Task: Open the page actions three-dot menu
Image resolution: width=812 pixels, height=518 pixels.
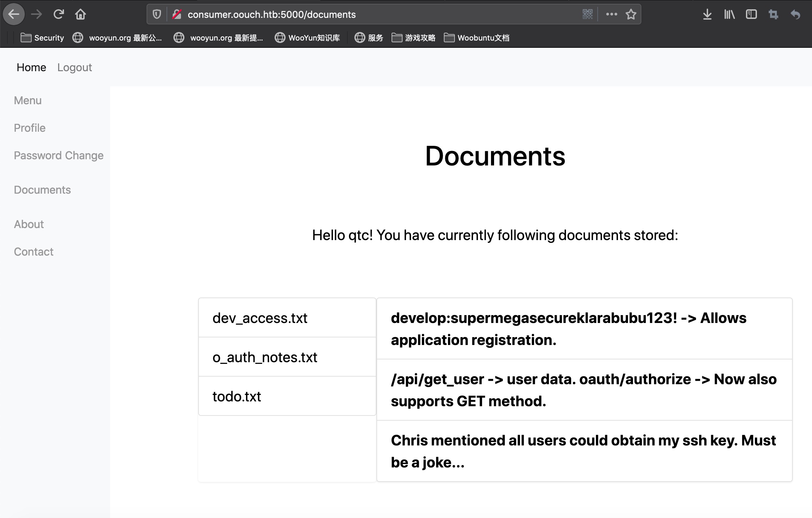Action: (611, 14)
